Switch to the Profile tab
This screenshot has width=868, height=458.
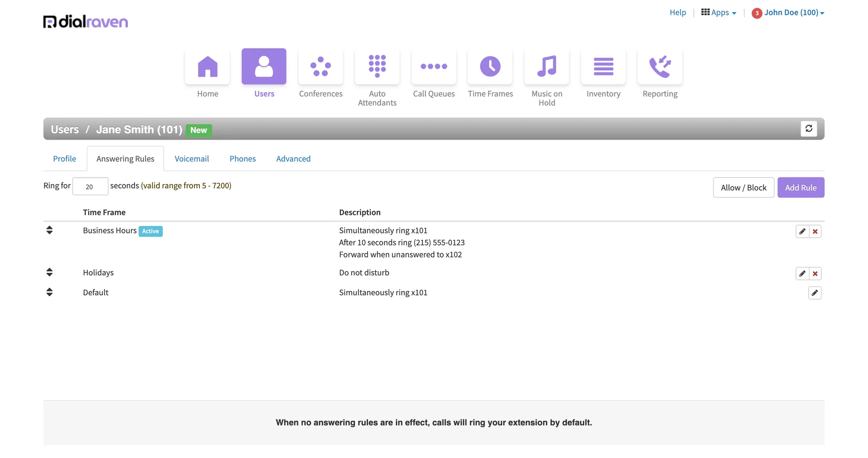pyautogui.click(x=65, y=159)
